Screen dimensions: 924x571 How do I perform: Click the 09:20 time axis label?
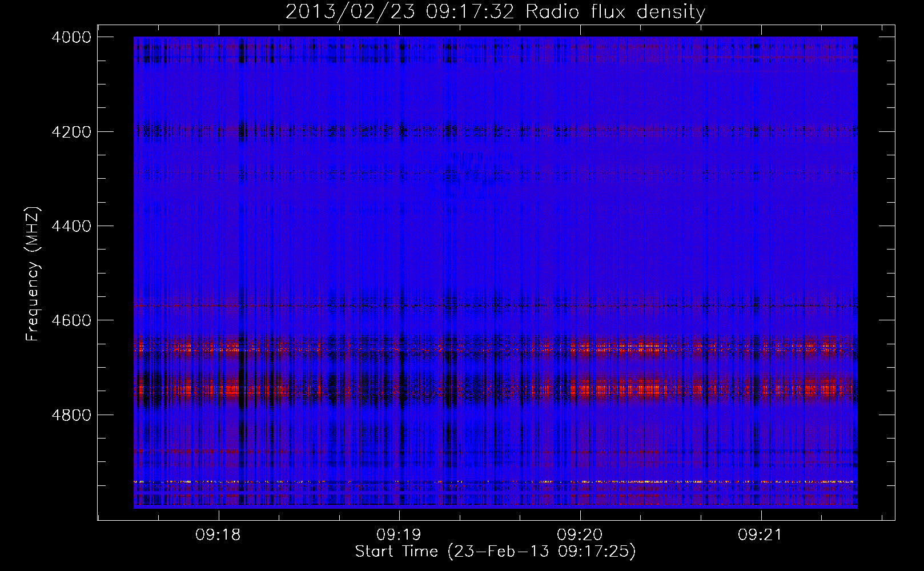point(580,534)
